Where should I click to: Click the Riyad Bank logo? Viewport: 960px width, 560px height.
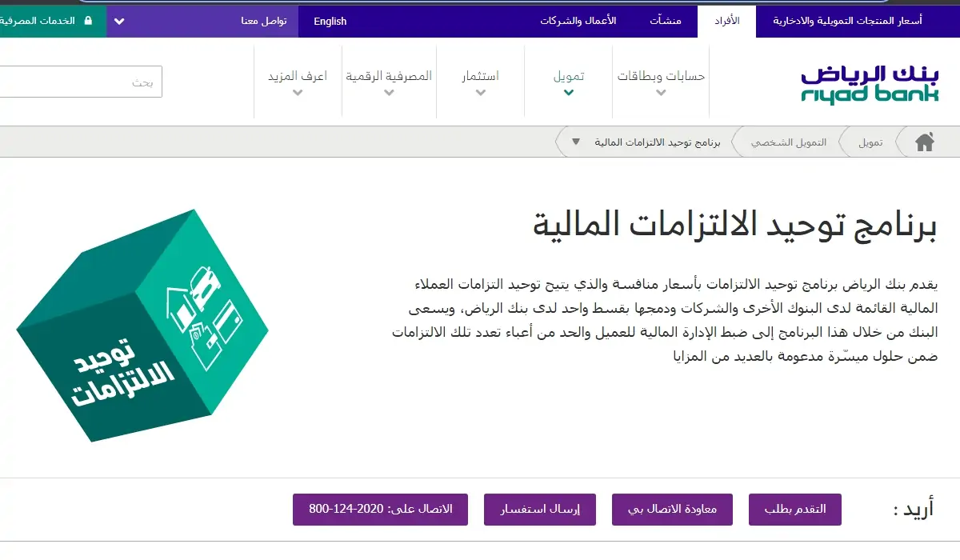[870, 84]
